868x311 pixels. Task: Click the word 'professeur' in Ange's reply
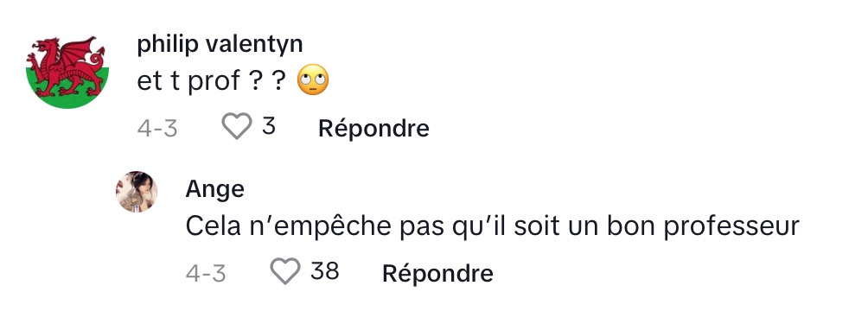pos(731,227)
